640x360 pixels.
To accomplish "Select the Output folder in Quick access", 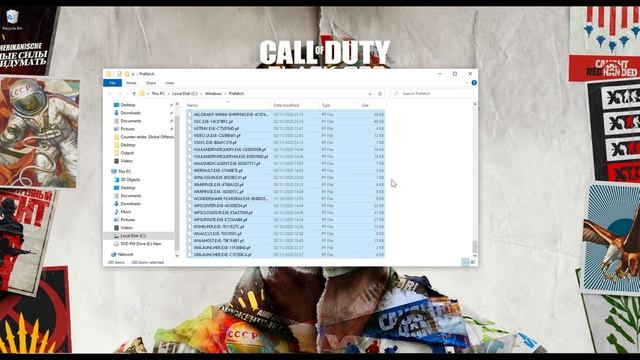I will 124,153.
